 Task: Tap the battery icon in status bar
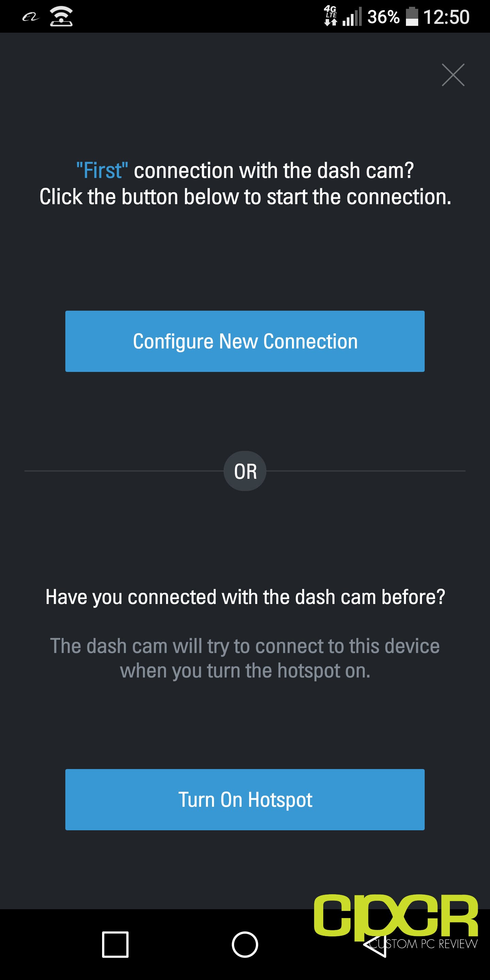(x=412, y=17)
